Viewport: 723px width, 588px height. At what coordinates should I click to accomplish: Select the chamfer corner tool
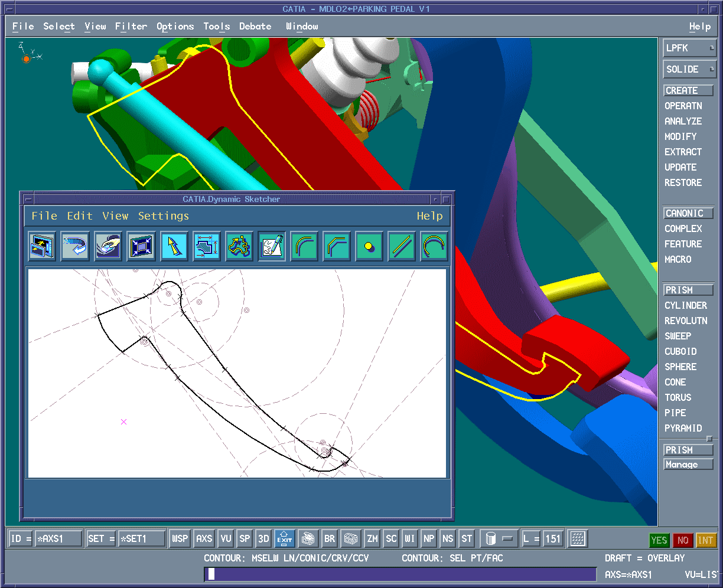337,246
